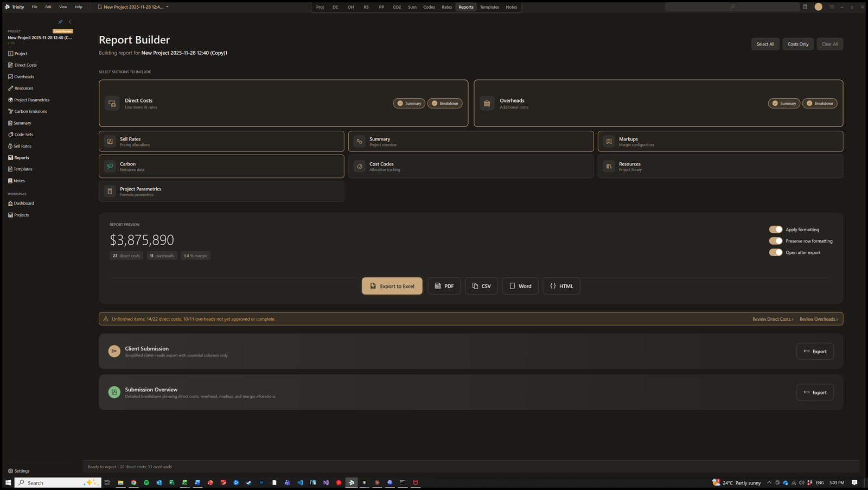Click the Select All button
Screen dimensions: 868x490
click(765, 44)
